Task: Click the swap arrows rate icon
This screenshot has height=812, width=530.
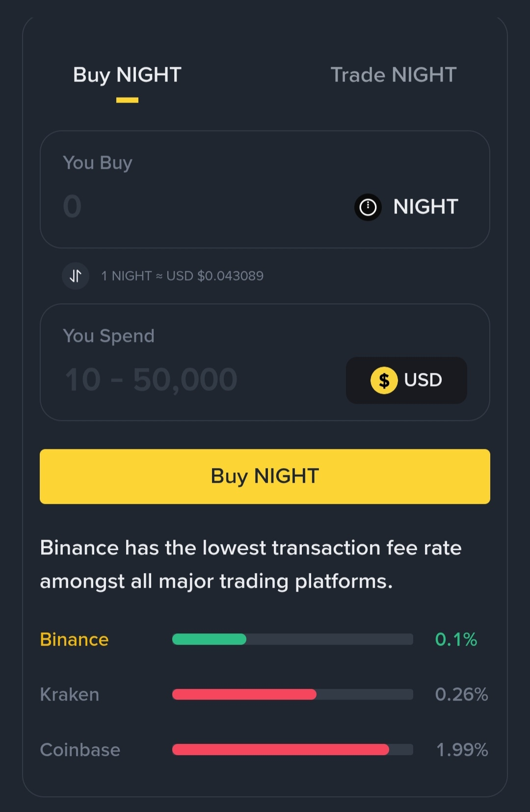Action: (76, 276)
